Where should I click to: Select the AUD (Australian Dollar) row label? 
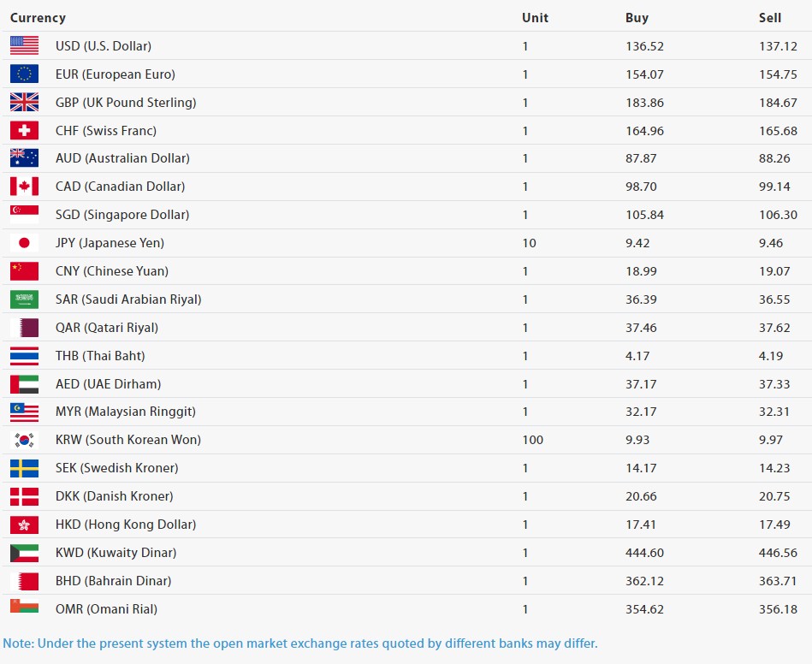coord(122,158)
